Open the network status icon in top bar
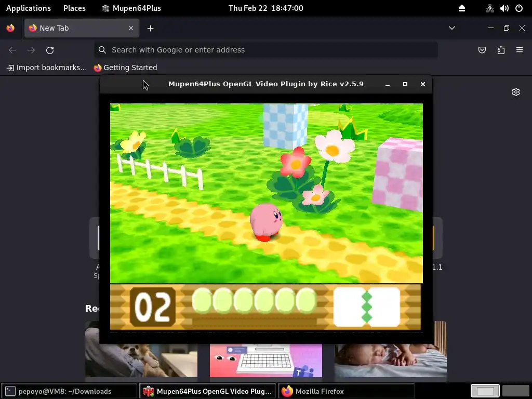Image resolution: width=532 pixels, height=399 pixels. tap(489, 8)
